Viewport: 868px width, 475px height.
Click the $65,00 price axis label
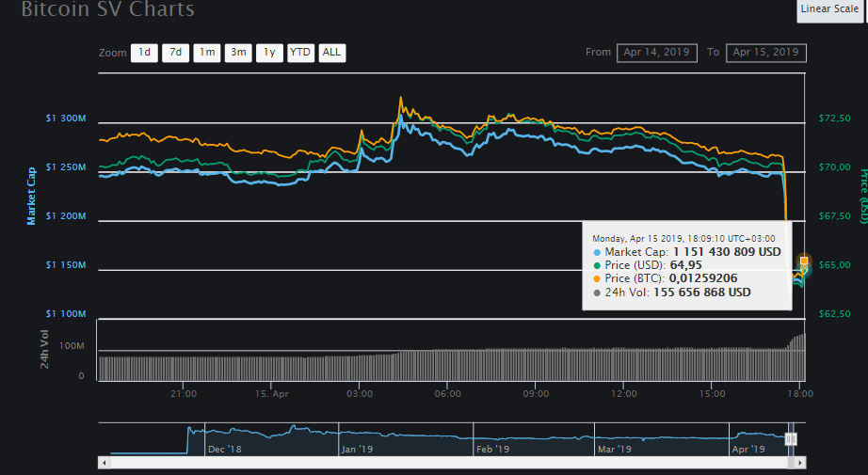click(835, 265)
